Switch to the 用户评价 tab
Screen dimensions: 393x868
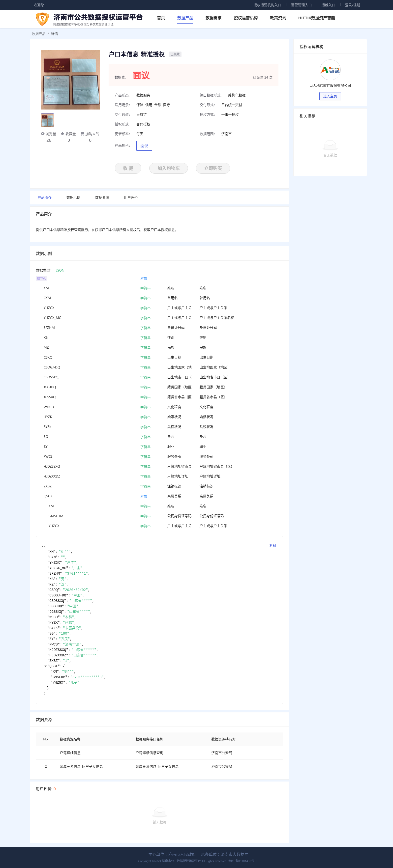131,197
